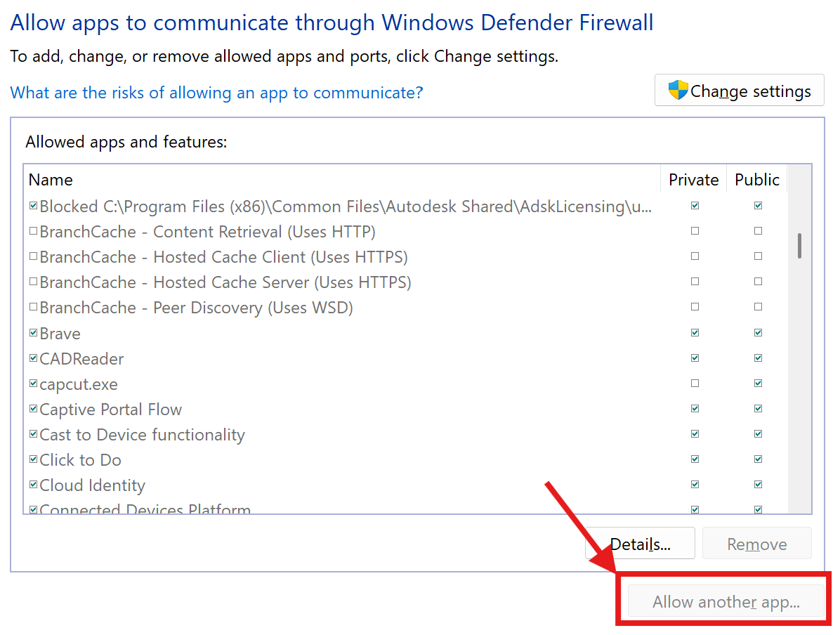
Task: Click the Name column header
Action: click(x=51, y=180)
